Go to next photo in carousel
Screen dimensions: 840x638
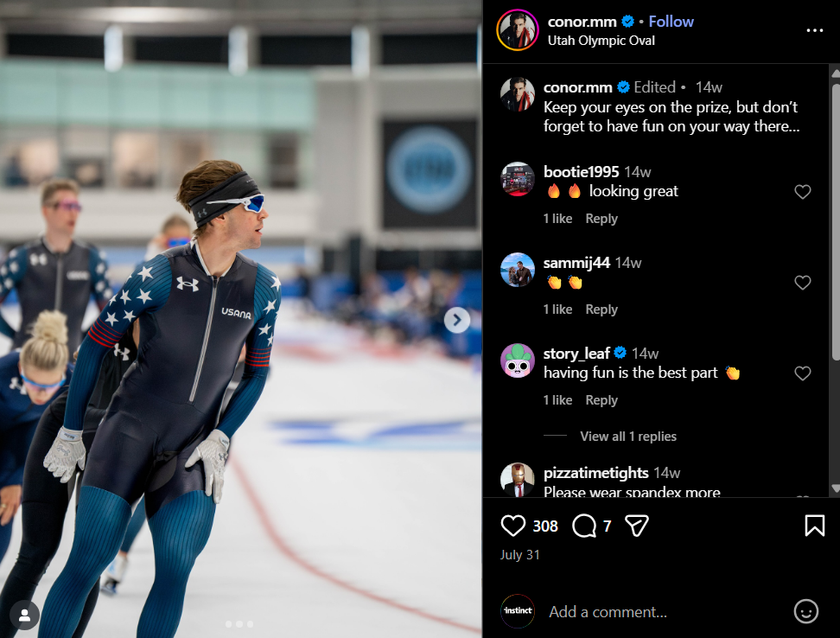pyautogui.click(x=457, y=321)
